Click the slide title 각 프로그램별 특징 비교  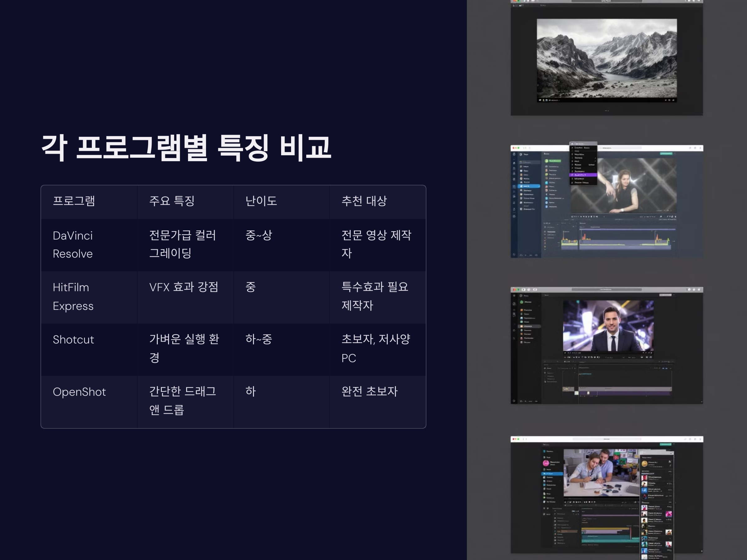(186, 147)
